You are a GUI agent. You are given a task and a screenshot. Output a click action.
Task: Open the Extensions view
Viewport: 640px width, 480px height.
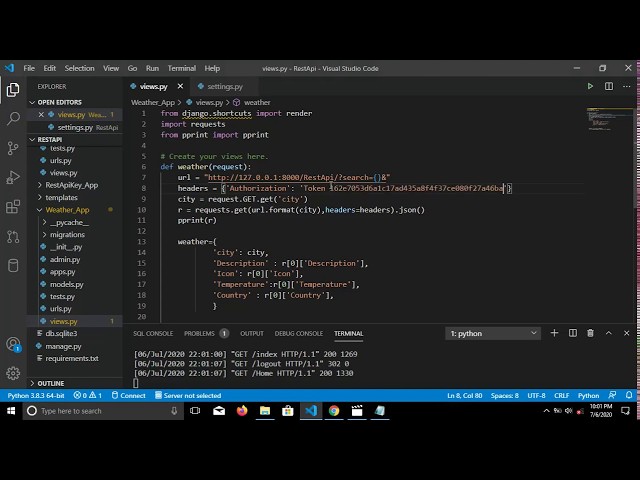click(13, 207)
